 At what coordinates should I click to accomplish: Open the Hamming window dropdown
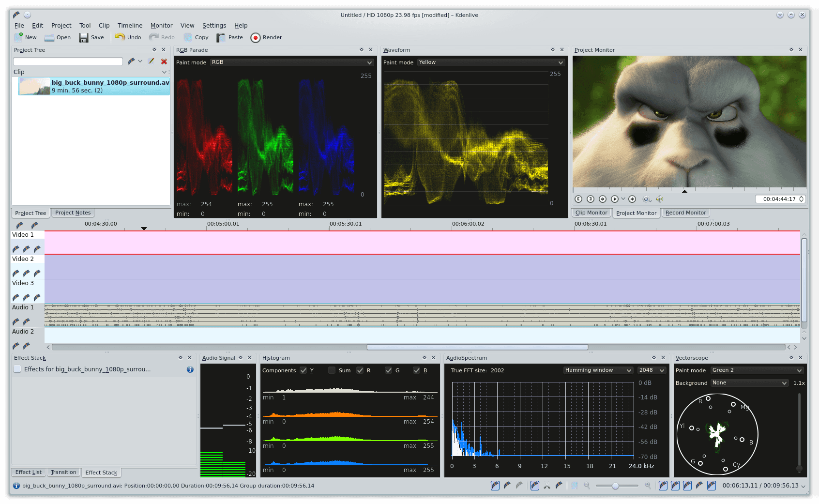click(x=598, y=370)
